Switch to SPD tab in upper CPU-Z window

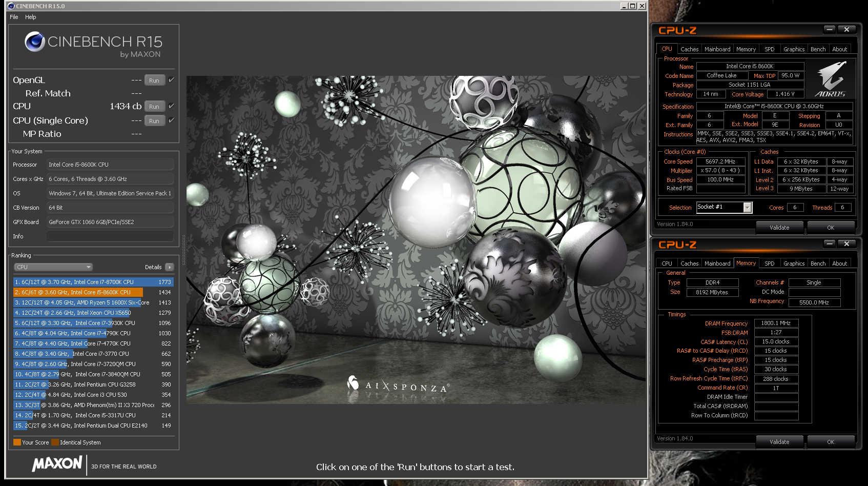pos(770,49)
